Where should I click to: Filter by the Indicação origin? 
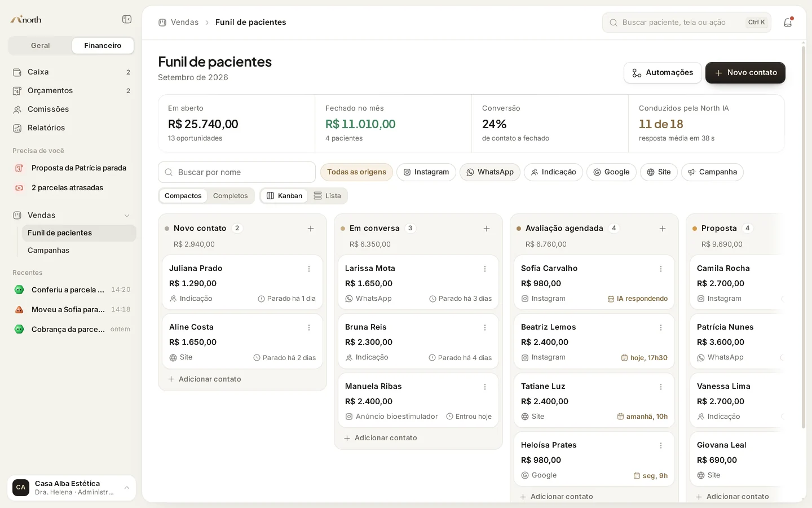coord(554,172)
